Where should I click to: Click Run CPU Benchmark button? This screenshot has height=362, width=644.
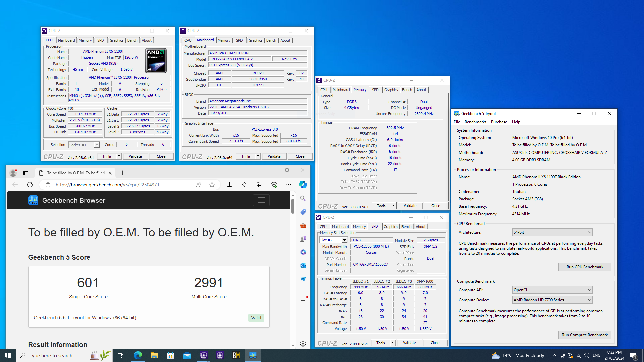[x=585, y=267]
